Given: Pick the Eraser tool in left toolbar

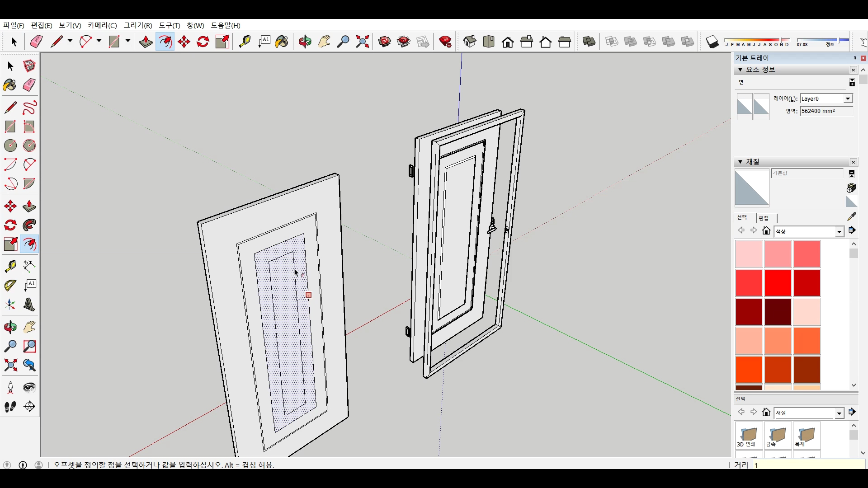Looking at the screenshot, I should pos(29,85).
